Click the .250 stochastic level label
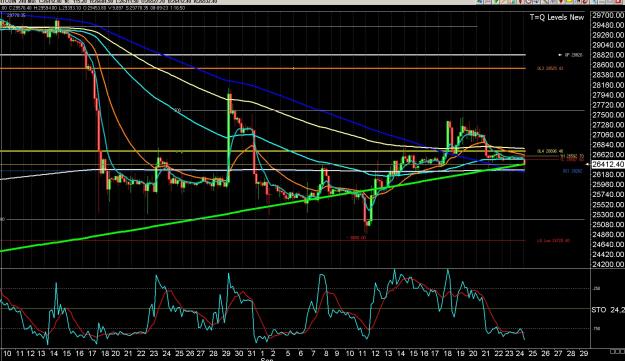Image resolution: width=625 pixels, height=361 pixels. (597, 288)
